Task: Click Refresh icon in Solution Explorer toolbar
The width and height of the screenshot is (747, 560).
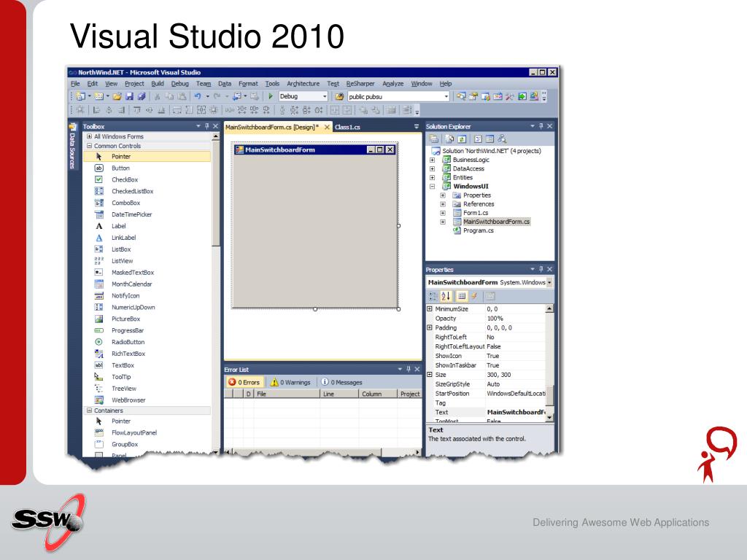Action: pyautogui.click(x=462, y=139)
